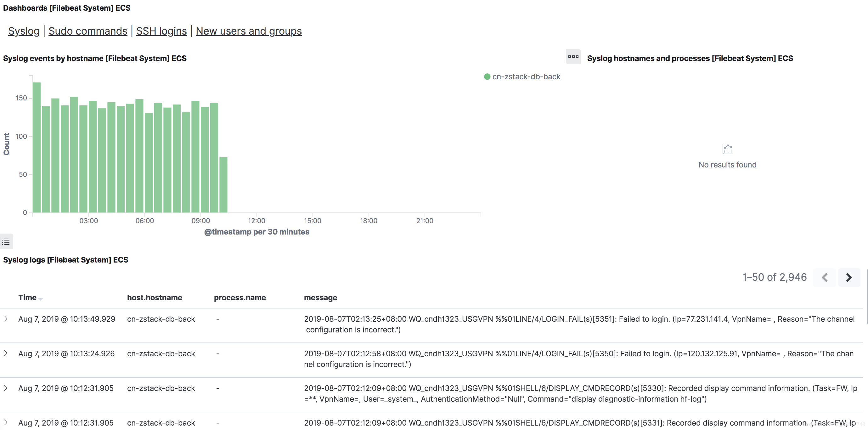Toggle the chart legend list icon

[x=6, y=242]
